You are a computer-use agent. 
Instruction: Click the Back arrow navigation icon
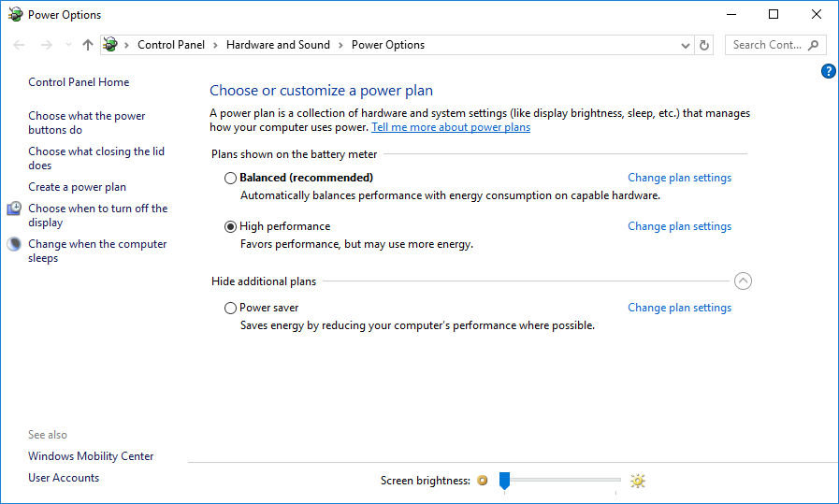(x=21, y=45)
